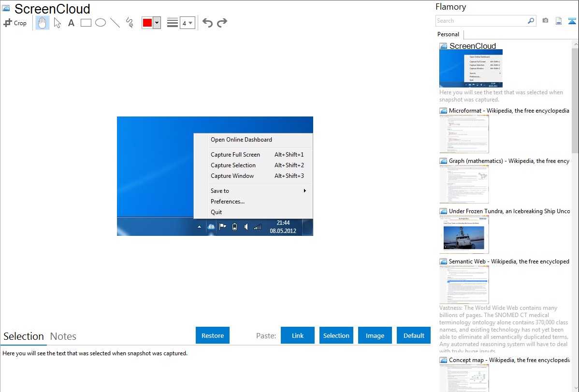
Task: Click the document page icon near search
Action: point(559,21)
